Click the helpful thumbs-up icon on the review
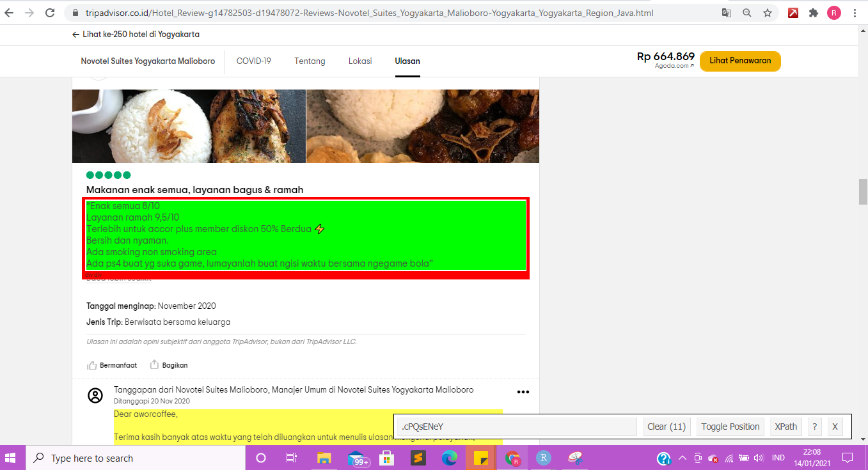Viewport: 868px width, 470px height. tap(91, 364)
